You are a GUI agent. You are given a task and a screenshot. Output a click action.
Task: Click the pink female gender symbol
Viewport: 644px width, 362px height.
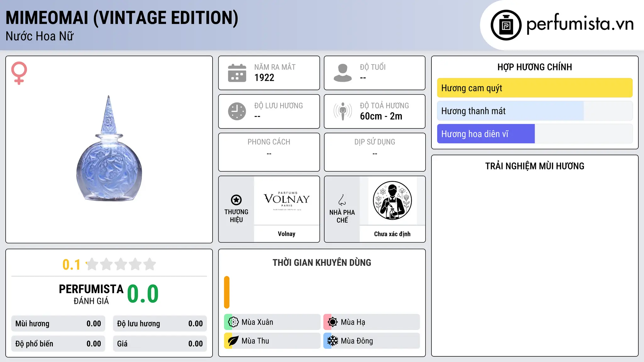coord(19,73)
